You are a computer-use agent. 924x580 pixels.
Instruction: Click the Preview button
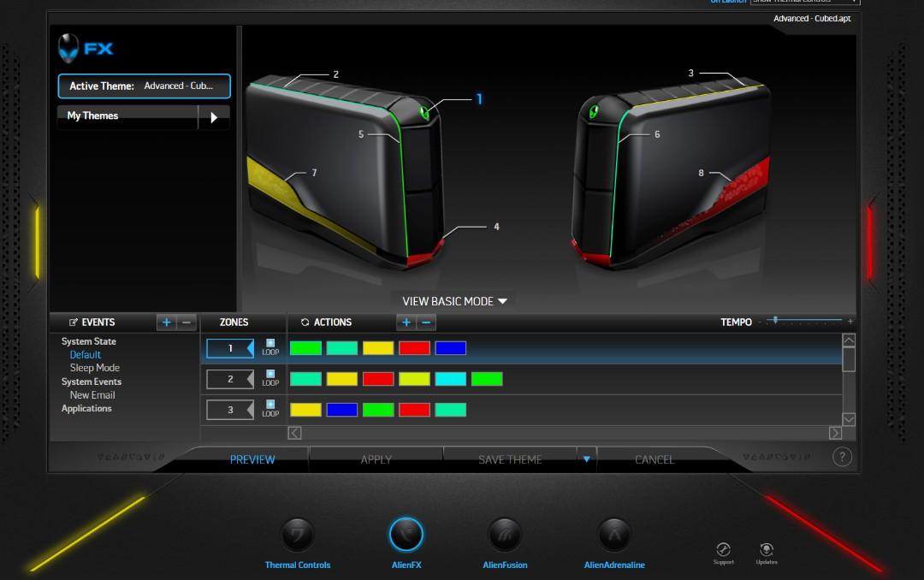click(252, 459)
